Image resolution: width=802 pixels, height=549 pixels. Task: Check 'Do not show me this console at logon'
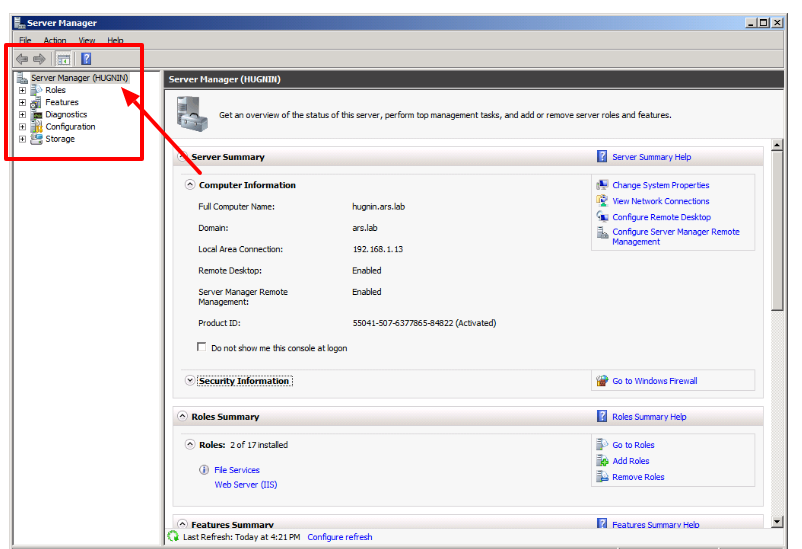(202, 347)
